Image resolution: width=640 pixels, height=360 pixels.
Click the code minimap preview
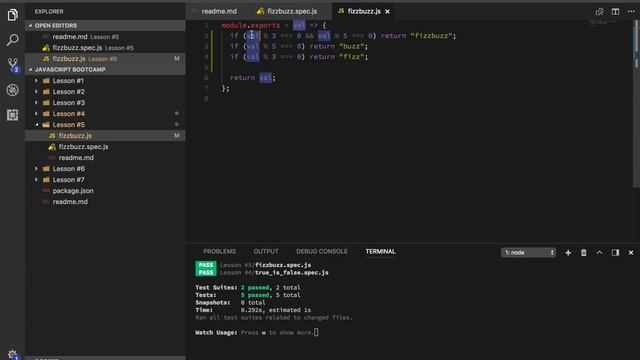coord(603,23)
